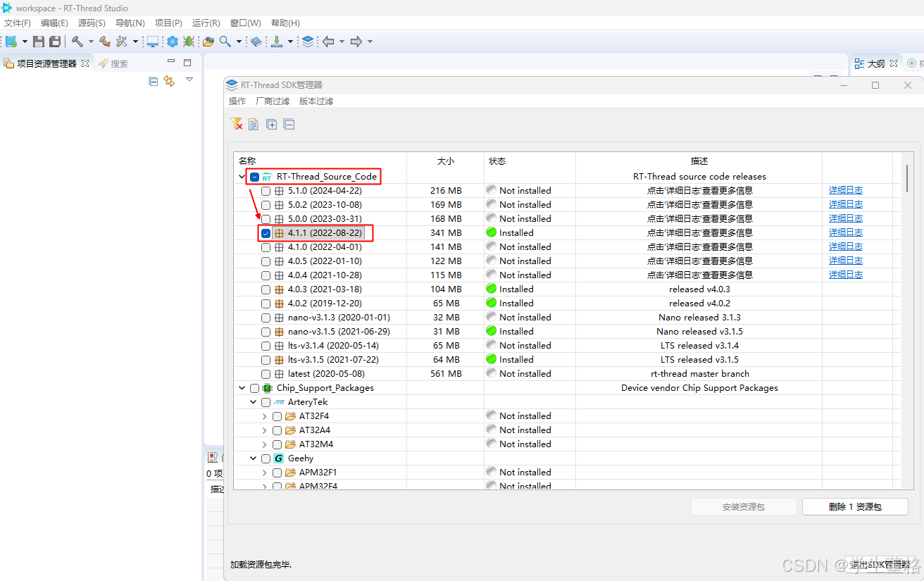Screen dimensions: 924x581
Task: Click the document page icon in SDK Manager
Action: coord(254,125)
